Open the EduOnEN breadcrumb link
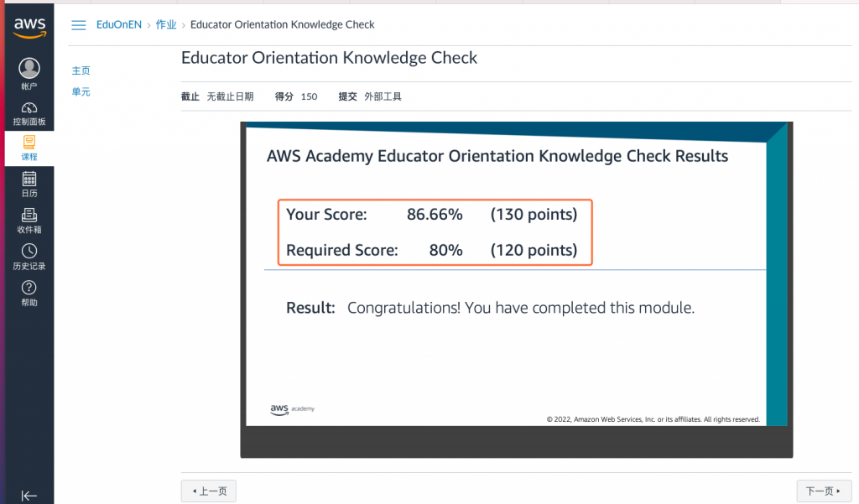This screenshot has height=504, width=859. click(118, 24)
